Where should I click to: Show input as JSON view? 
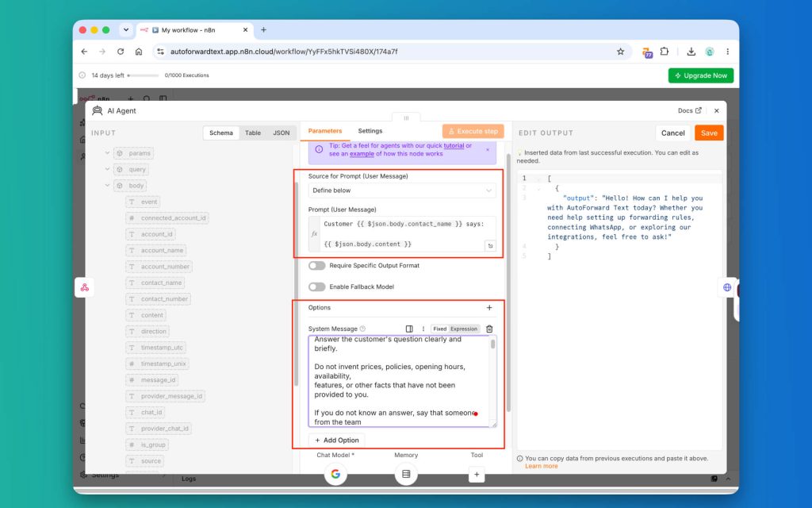coord(282,133)
